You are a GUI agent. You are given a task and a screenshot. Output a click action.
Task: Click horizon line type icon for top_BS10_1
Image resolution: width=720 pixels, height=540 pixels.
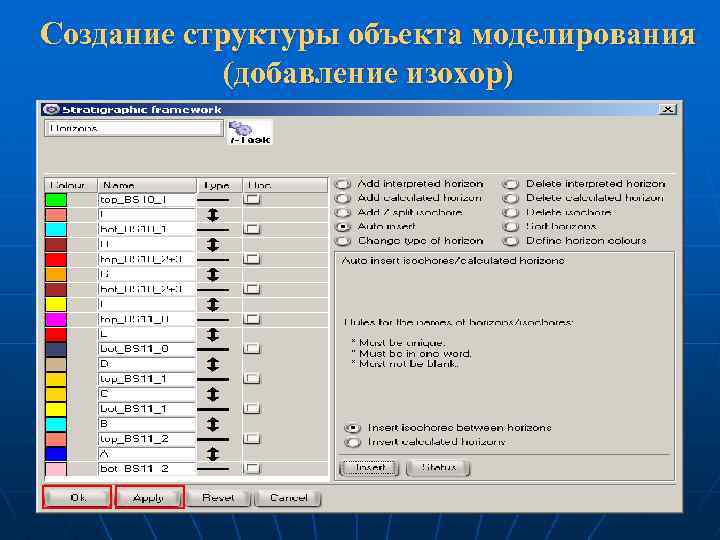[213, 200]
